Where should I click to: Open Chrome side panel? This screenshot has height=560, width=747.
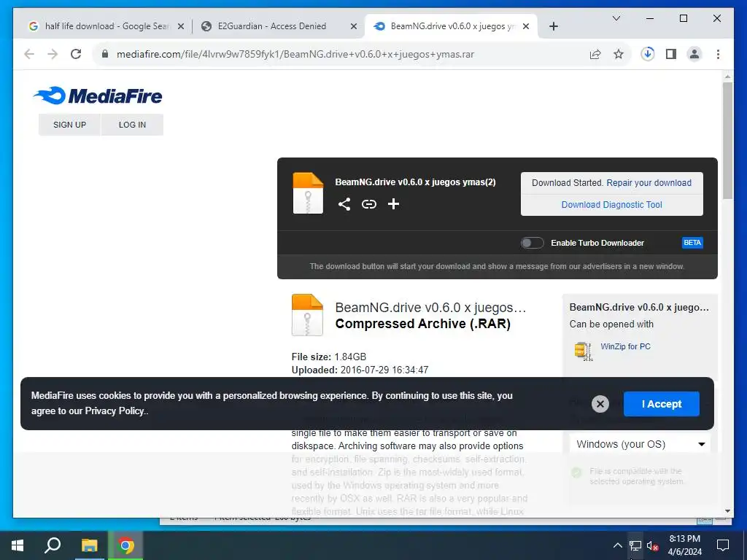tap(671, 54)
